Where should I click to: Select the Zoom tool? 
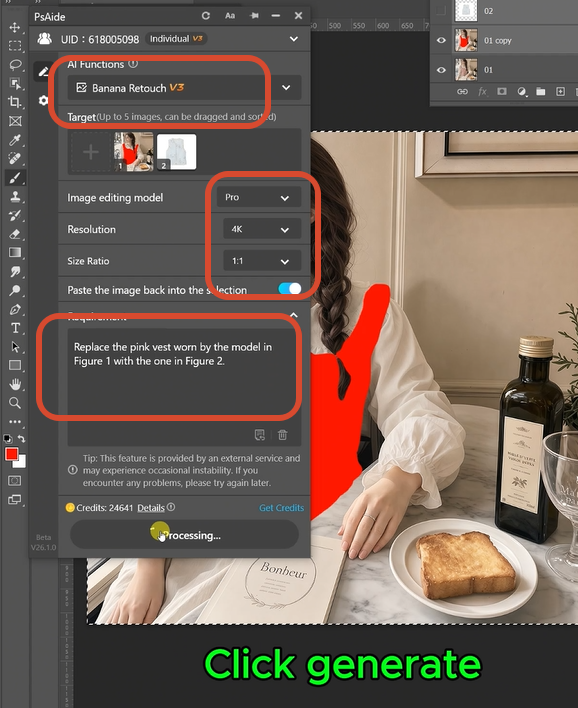coord(15,403)
